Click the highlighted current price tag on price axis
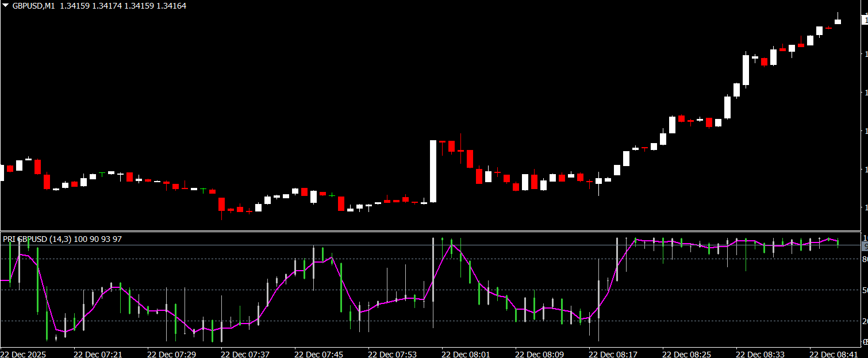Screen dimensions: 868x358 tap(865, 20)
